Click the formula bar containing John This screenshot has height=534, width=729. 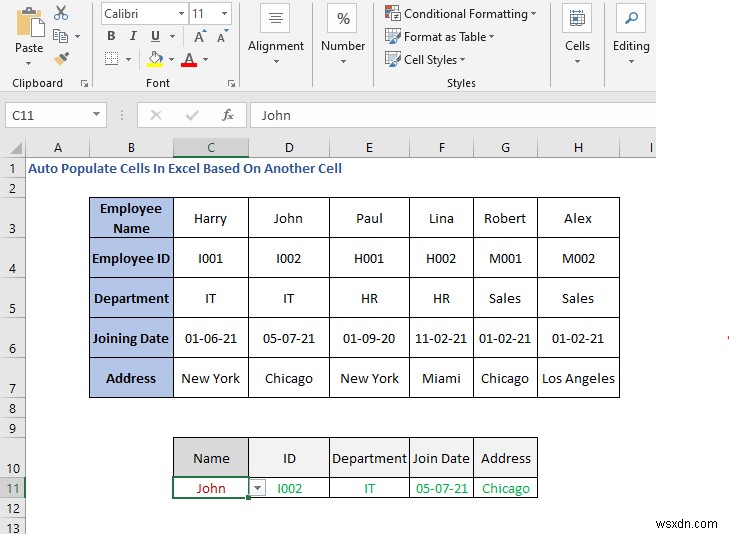pos(453,115)
